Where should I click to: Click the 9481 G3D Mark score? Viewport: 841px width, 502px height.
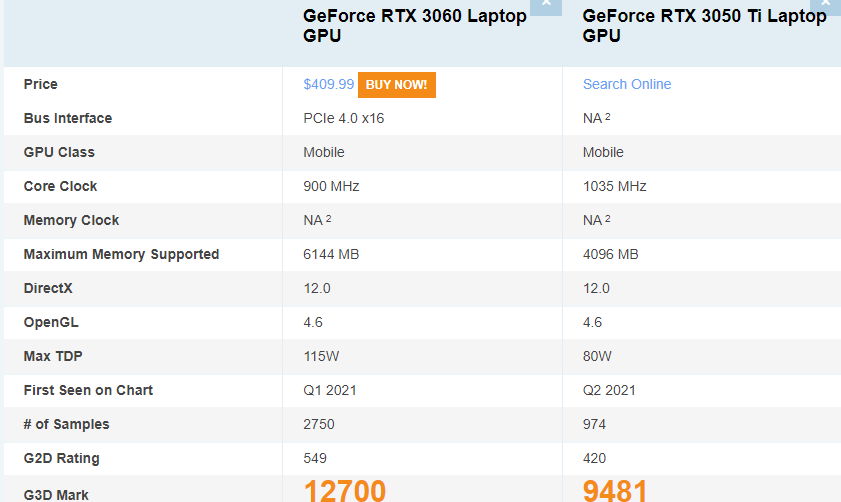pos(615,490)
